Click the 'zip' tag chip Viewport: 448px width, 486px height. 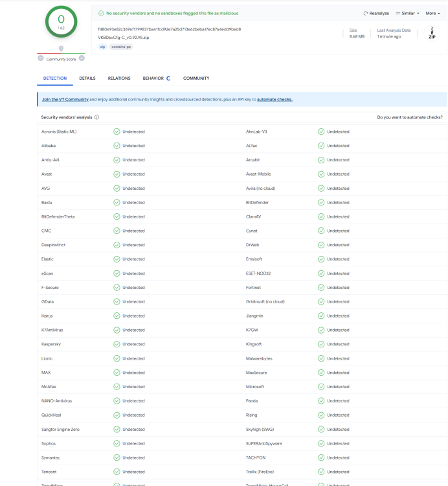click(102, 47)
